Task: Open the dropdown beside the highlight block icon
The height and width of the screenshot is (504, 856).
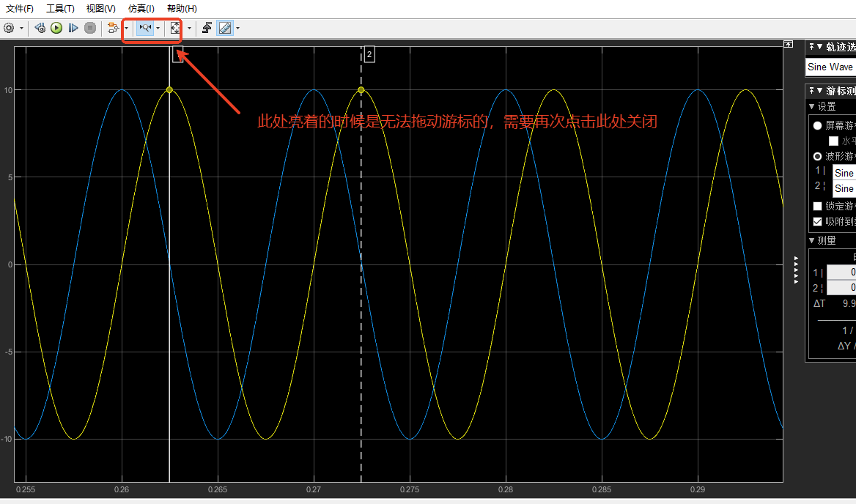Action: click(126, 28)
